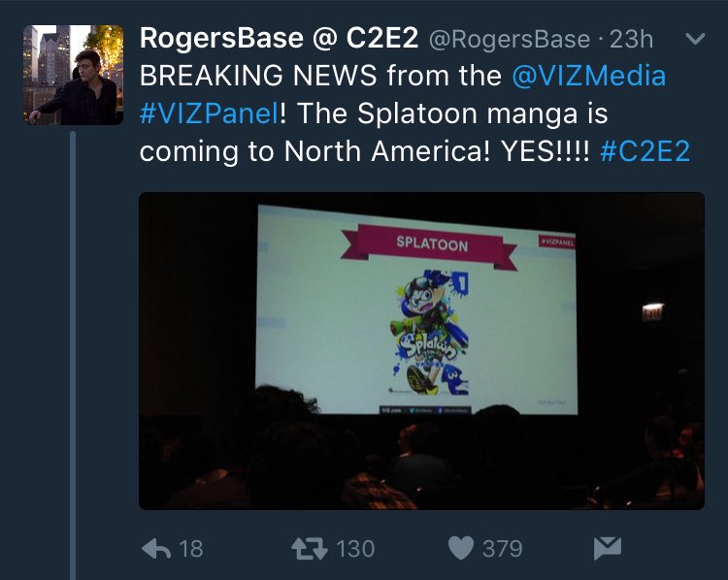This screenshot has height=580, width=728.
Task: Click the SPLATOON banner in the photo
Action: [x=430, y=246]
